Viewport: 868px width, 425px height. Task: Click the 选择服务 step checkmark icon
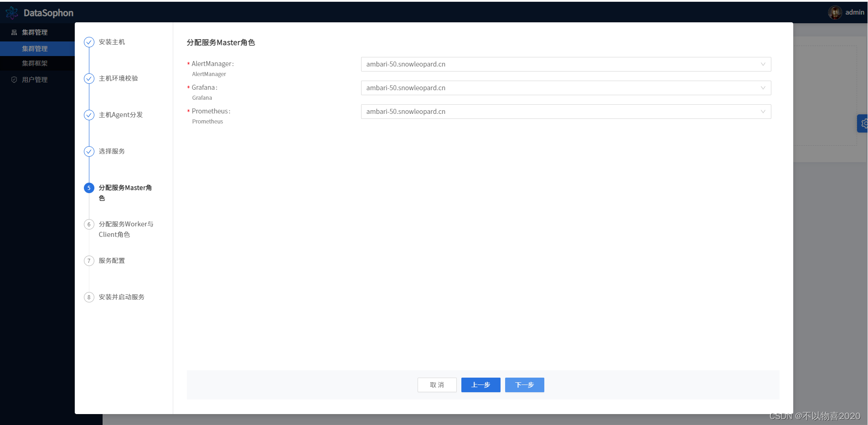click(89, 151)
